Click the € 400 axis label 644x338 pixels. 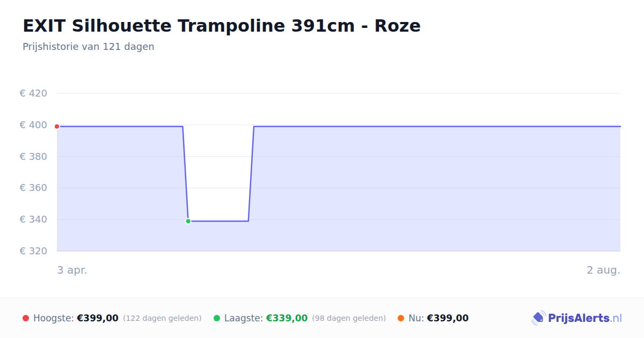33,125
